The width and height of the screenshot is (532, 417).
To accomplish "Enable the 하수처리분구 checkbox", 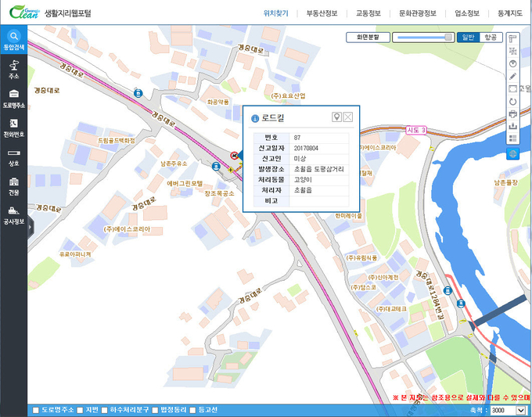I will [104, 411].
